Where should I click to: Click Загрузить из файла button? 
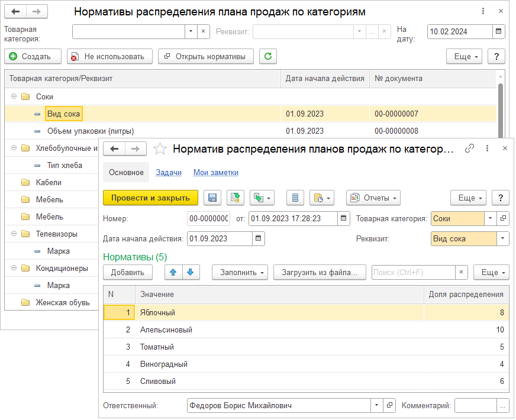coord(320,272)
